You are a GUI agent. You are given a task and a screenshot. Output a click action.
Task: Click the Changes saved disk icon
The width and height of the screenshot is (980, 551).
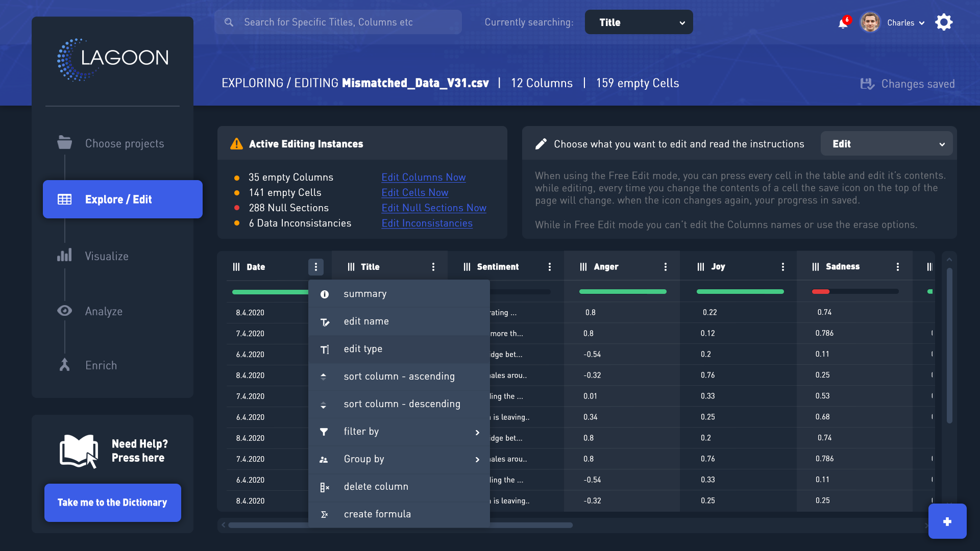[867, 84]
